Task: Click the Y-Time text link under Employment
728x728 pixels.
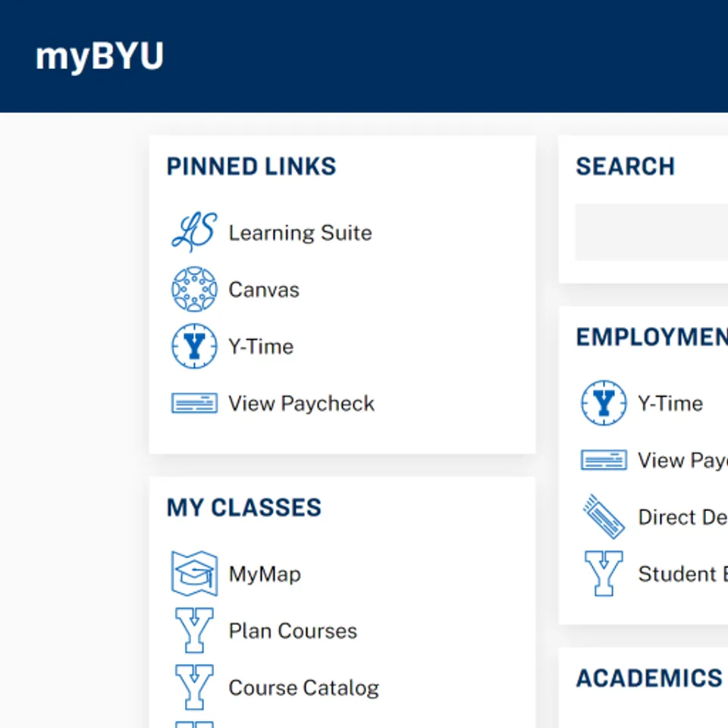Action: click(x=670, y=403)
